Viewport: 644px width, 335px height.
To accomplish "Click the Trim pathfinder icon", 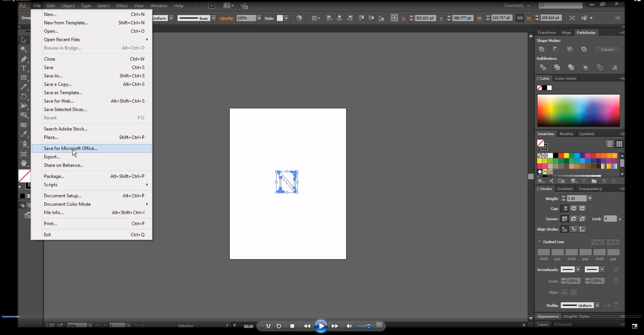I will [557, 67].
